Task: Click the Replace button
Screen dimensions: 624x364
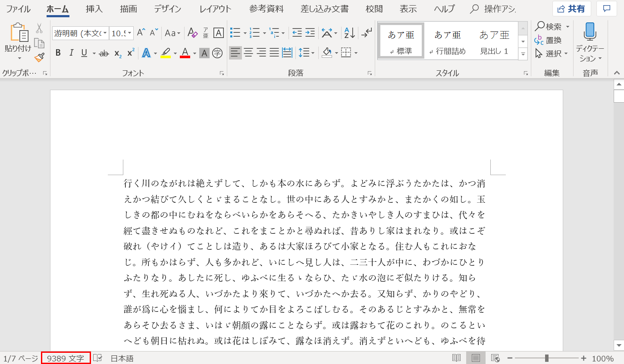Action: point(548,40)
